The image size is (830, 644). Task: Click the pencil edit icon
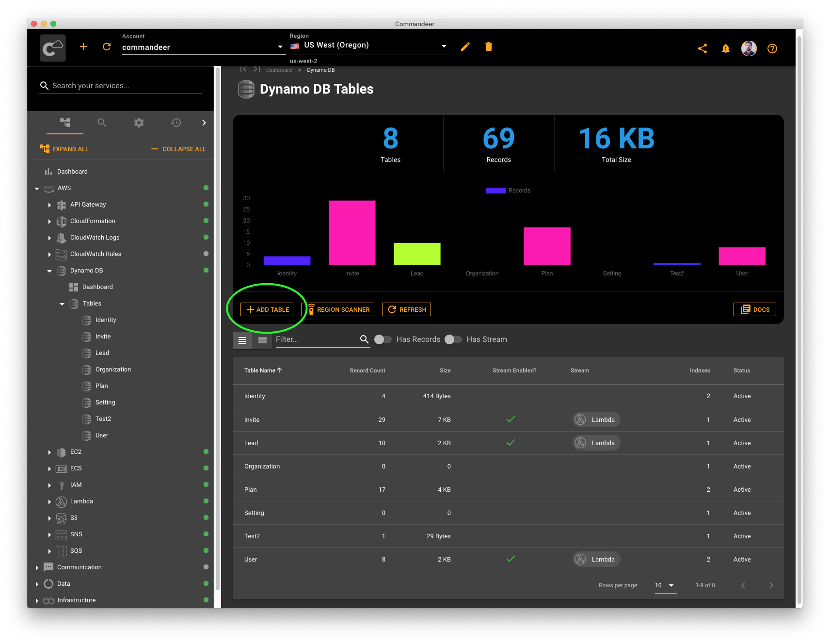(x=465, y=47)
